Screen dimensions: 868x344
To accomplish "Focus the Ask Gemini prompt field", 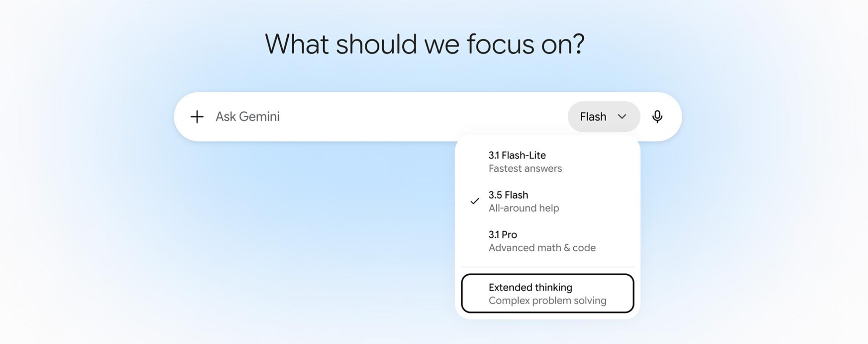I will coord(389,117).
